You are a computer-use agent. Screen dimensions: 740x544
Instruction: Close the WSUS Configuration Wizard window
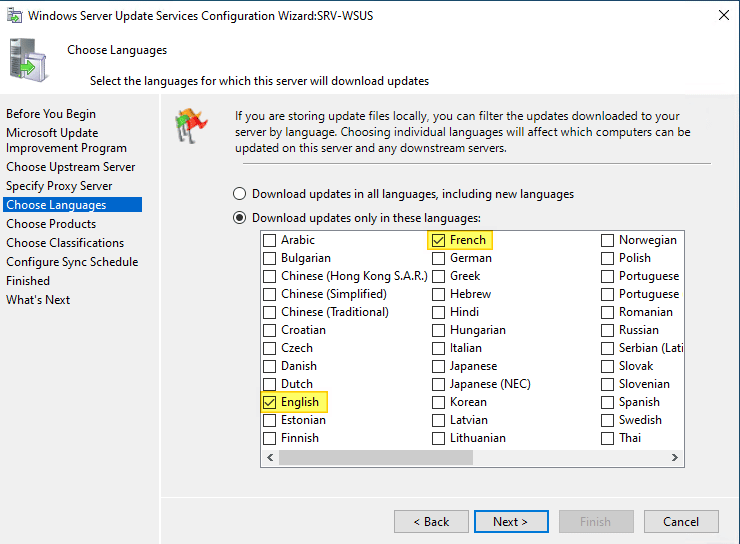[723, 16]
